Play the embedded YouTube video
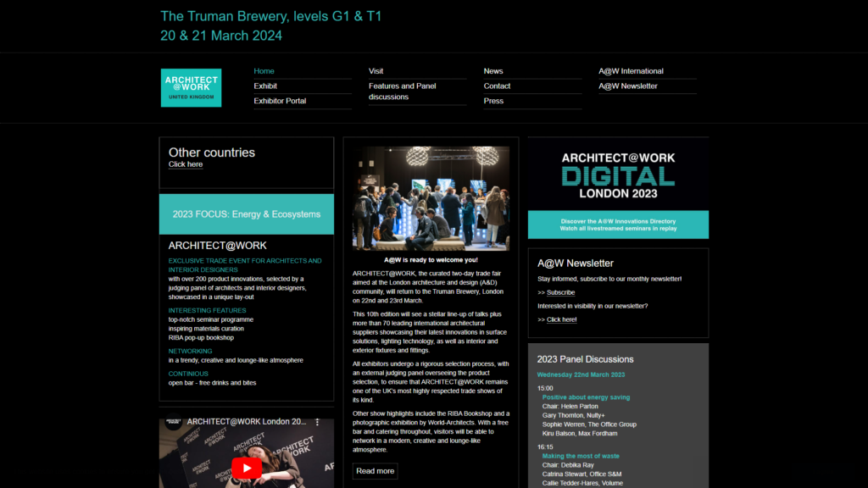This screenshot has width=868, height=488. (x=247, y=468)
